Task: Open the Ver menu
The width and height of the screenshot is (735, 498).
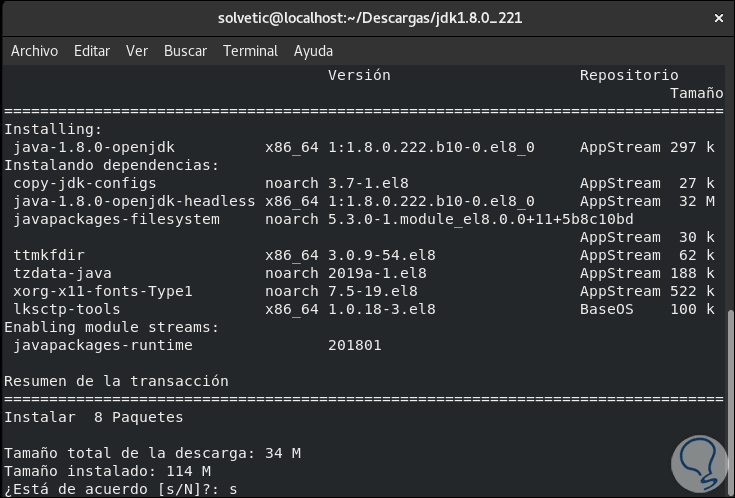Action: 137,51
